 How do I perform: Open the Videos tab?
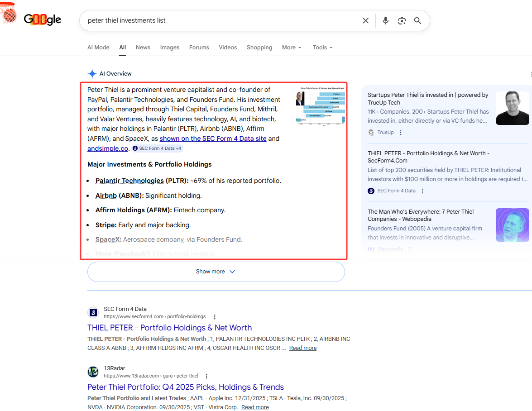point(228,48)
